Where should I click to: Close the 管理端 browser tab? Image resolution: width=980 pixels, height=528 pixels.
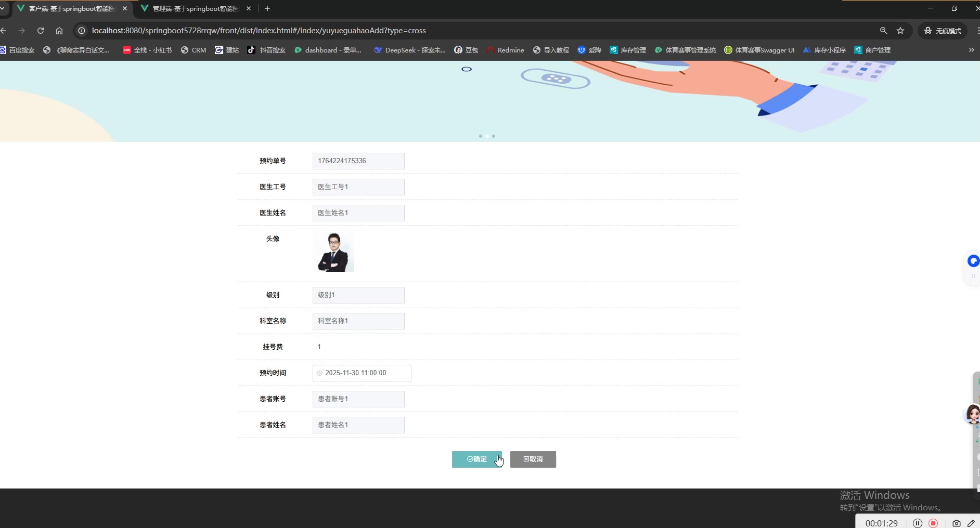coord(249,8)
